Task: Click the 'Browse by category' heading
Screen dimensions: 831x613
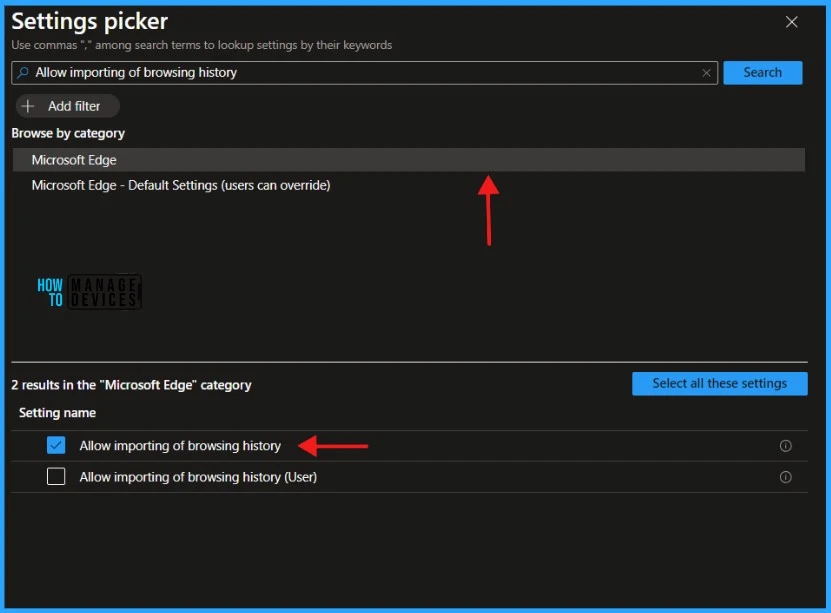Action: point(68,134)
